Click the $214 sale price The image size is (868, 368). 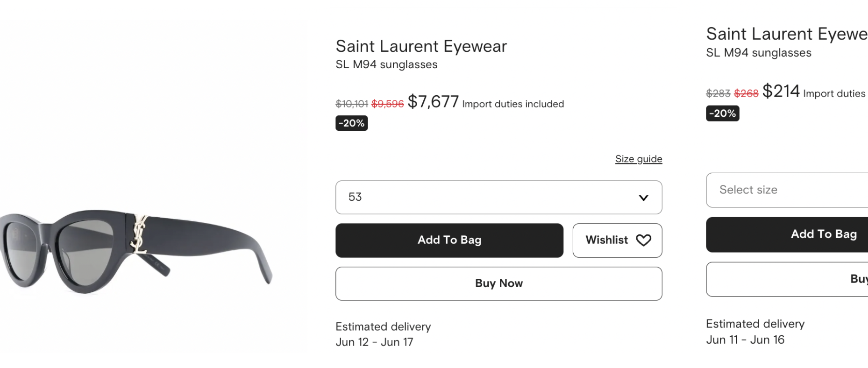pos(781,91)
